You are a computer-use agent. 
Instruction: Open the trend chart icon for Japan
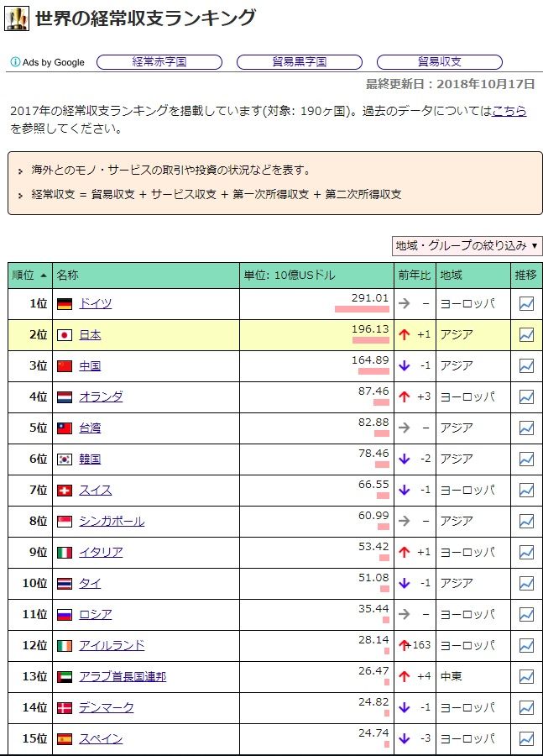pos(526,335)
